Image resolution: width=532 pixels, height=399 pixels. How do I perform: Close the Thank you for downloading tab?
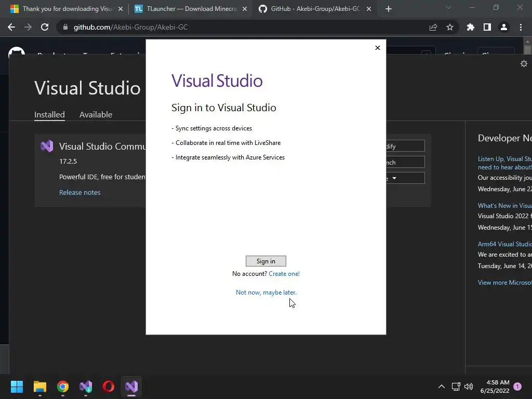[121, 9]
